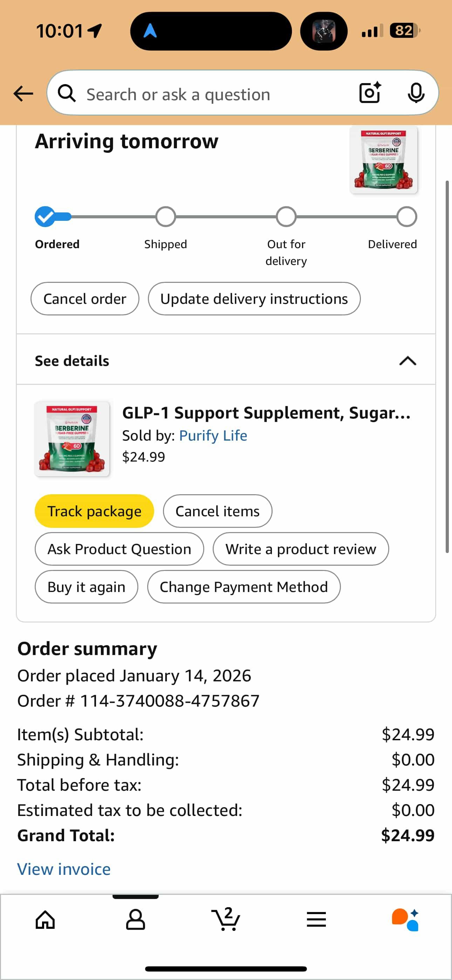Open the Purify Life seller link
Screen dimensions: 452x980
tap(213, 436)
